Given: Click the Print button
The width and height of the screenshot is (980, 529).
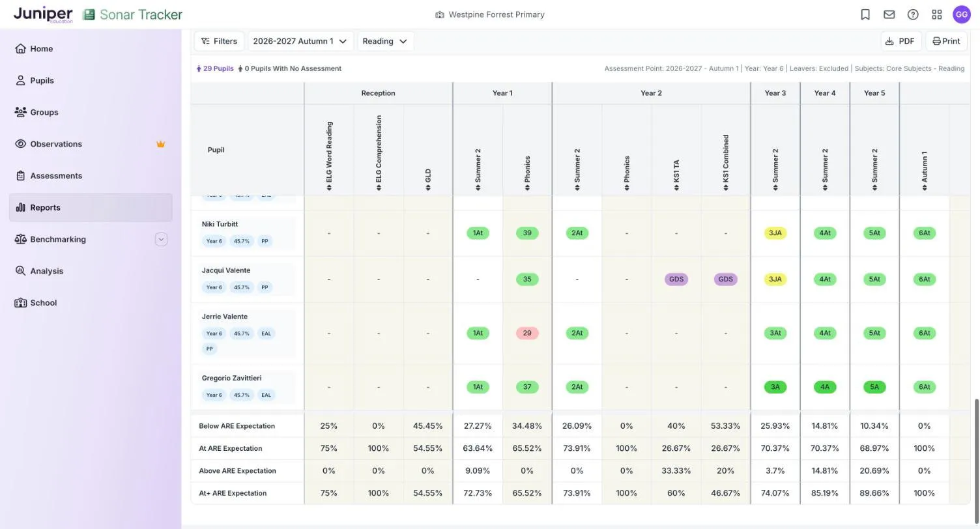Looking at the screenshot, I should [946, 41].
